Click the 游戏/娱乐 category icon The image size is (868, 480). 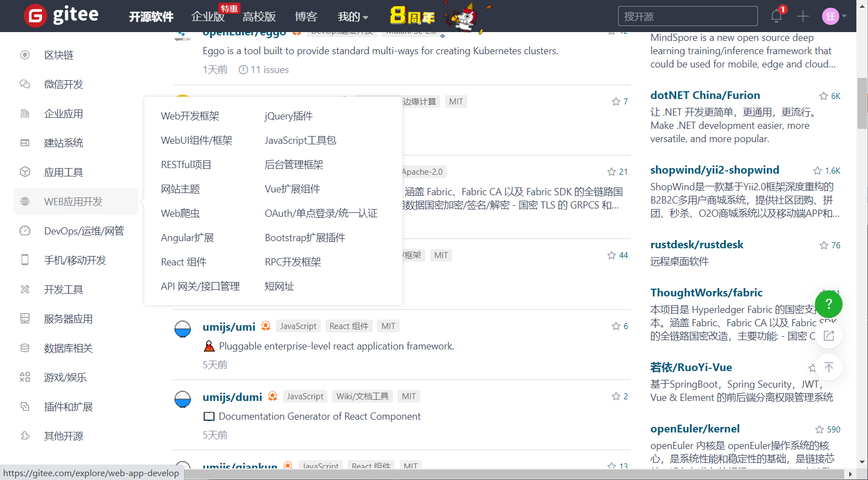25,377
